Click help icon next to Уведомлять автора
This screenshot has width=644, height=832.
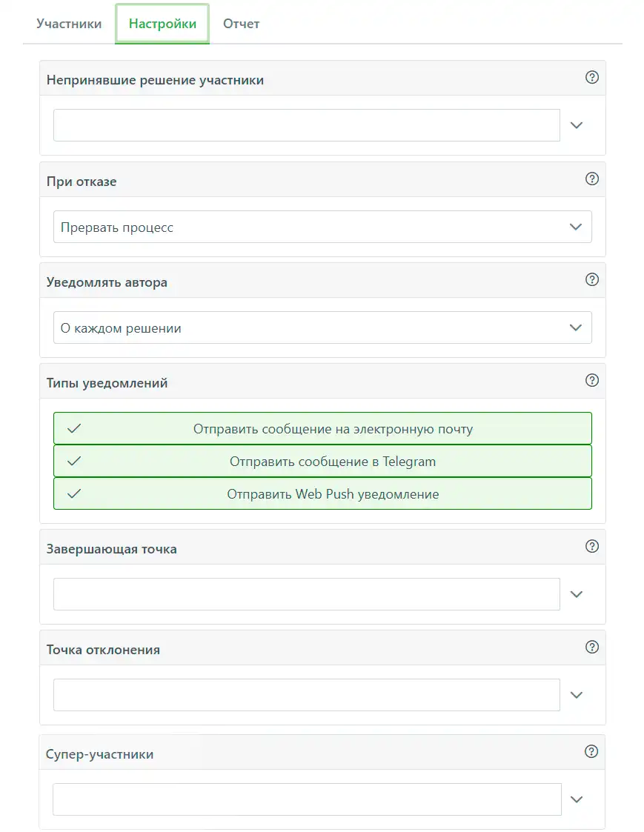click(x=592, y=279)
